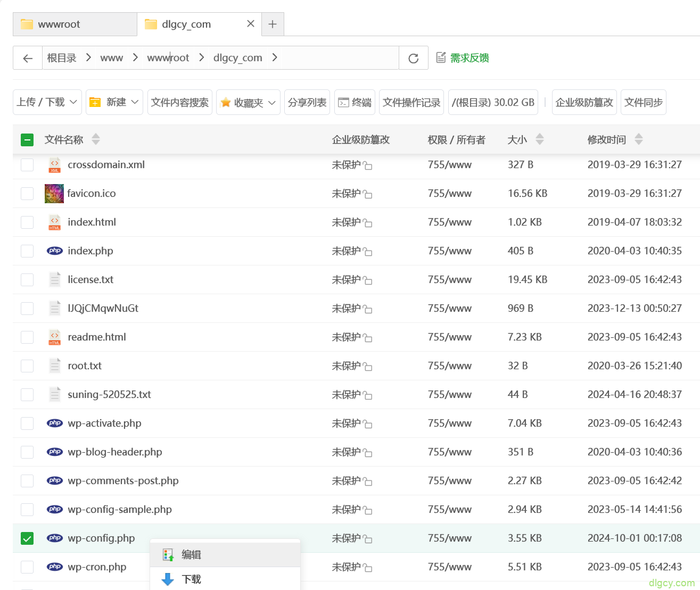
Task: Click the 需求反馈 edit note icon
Action: click(x=441, y=57)
